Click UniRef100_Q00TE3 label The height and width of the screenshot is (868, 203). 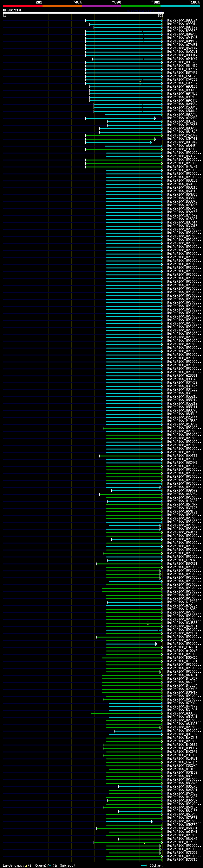(182, 456)
